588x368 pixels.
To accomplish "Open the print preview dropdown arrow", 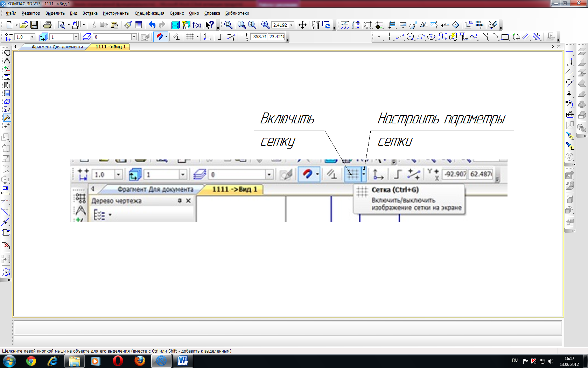I will 69,25.
